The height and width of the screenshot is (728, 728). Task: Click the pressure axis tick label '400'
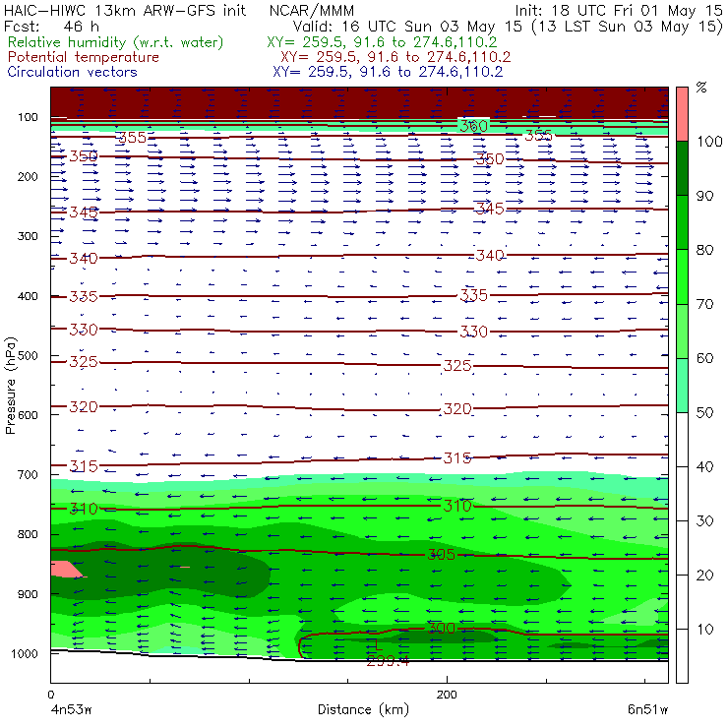pyautogui.click(x=28, y=296)
